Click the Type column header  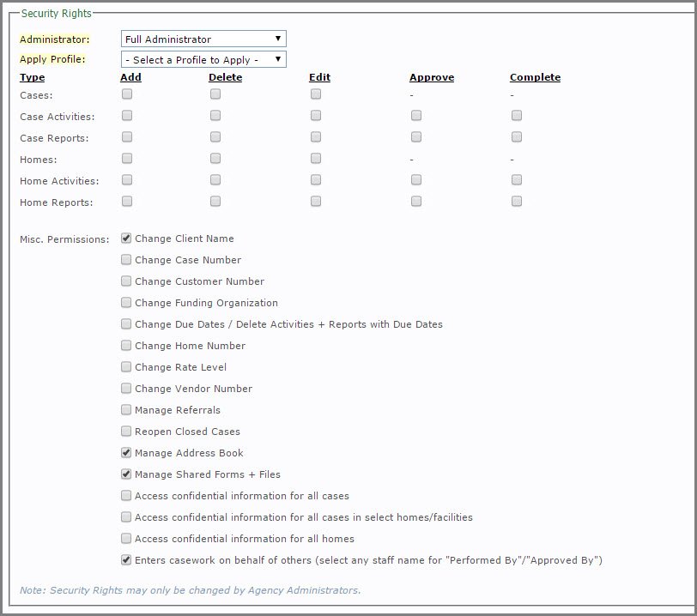coord(32,77)
